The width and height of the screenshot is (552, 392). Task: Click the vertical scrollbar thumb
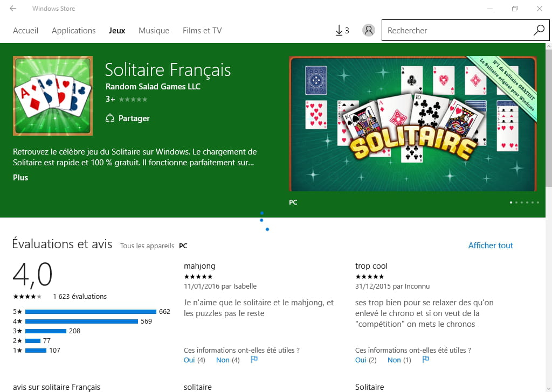[x=549, y=118]
